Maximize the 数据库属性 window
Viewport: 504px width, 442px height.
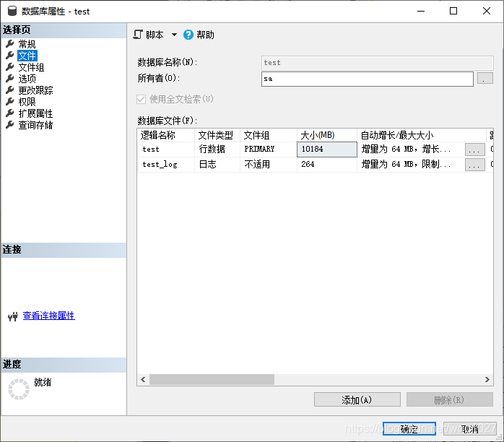(x=453, y=11)
